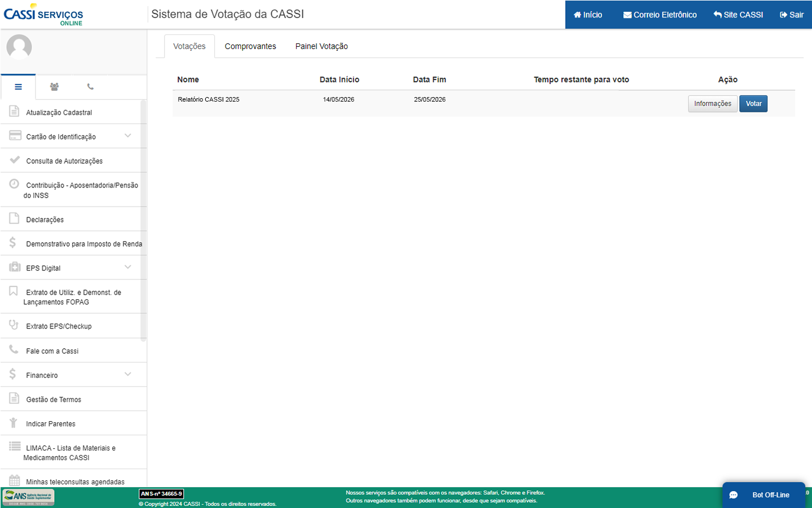Viewport: 812px width, 508px height.
Task: Expand the Financeiro submenu chevron
Action: (x=128, y=374)
